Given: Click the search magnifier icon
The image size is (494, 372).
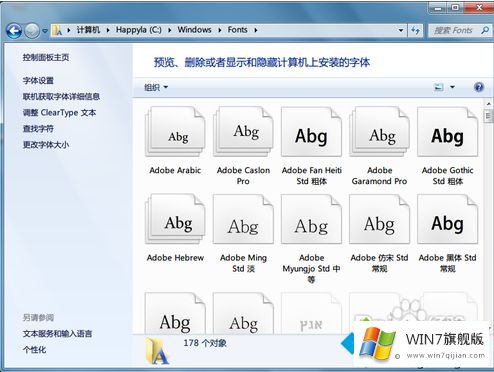Looking at the screenshot, I should point(485,30).
